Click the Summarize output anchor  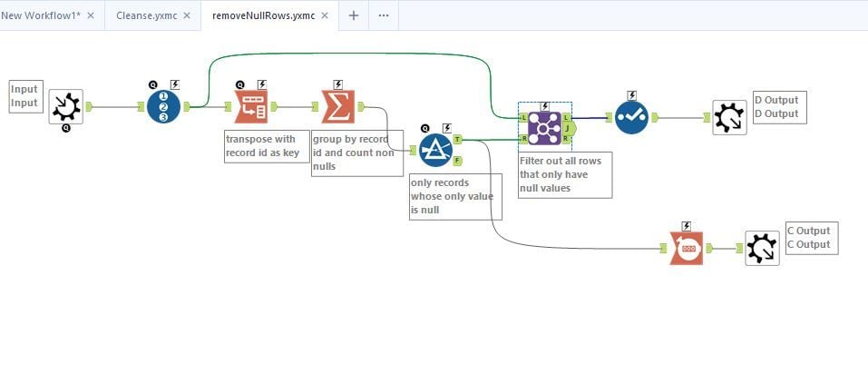point(361,106)
